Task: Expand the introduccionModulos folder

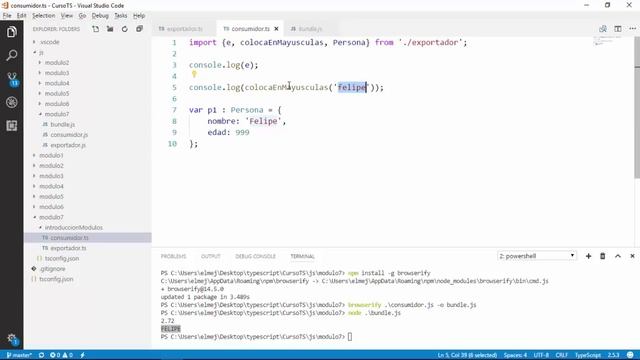Action: pos(73,227)
